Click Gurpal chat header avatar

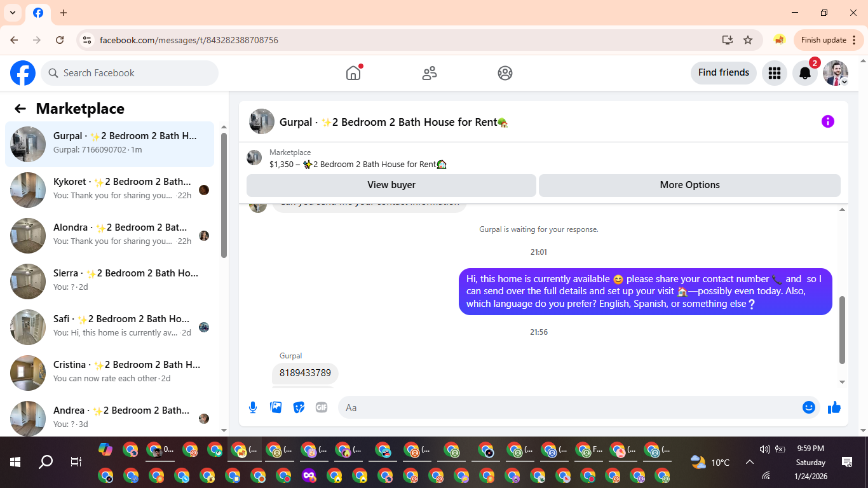coord(262,121)
